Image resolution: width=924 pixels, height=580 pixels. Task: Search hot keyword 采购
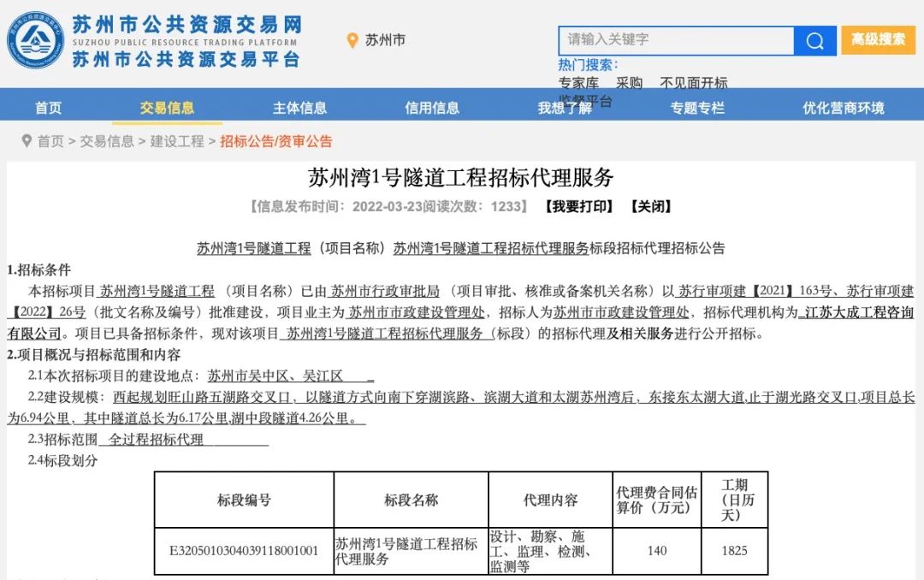click(x=630, y=83)
